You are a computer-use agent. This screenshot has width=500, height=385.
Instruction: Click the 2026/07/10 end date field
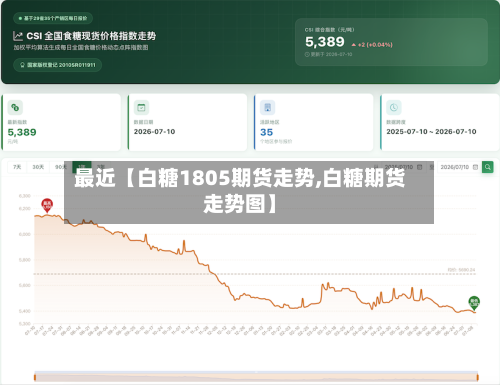tap(458, 167)
